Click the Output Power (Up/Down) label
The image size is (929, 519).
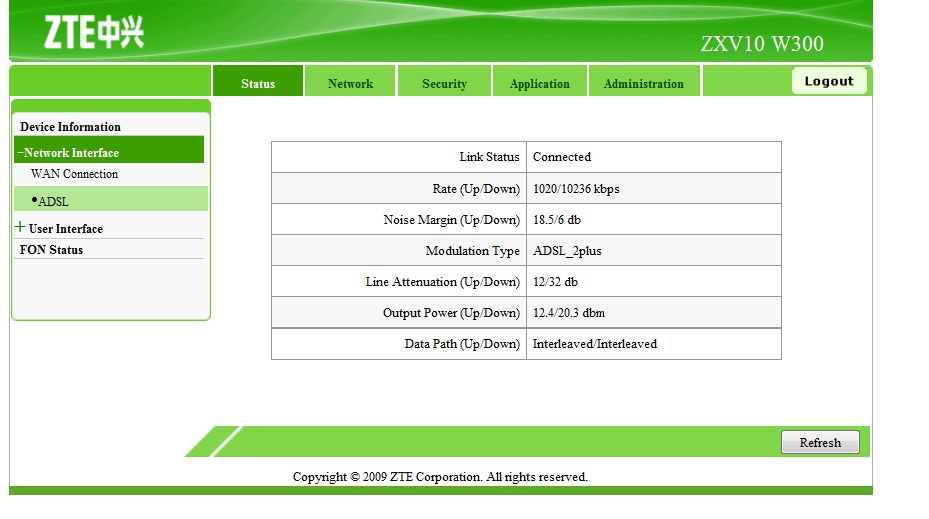pyautogui.click(x=451, y=313)
